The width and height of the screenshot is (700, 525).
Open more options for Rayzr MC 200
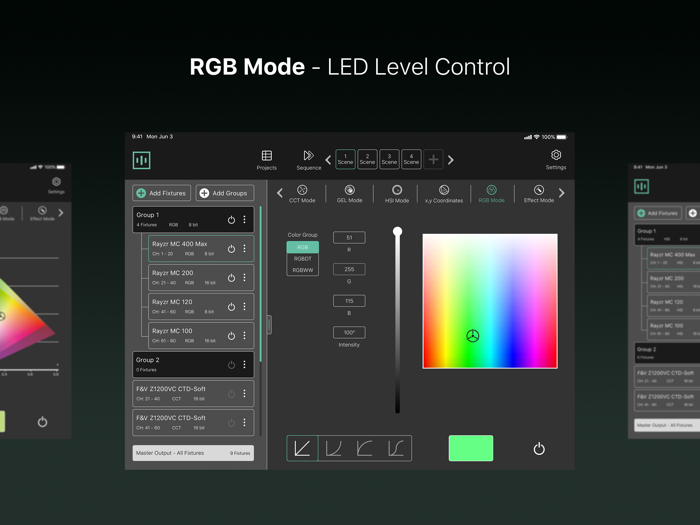click(x=244, y=278)
